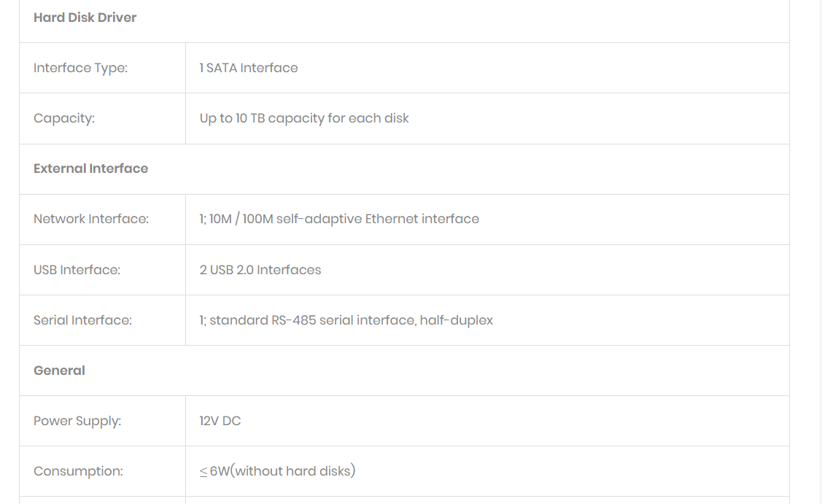
Task: Click the External Interface section header
Action: coord(90,168)
